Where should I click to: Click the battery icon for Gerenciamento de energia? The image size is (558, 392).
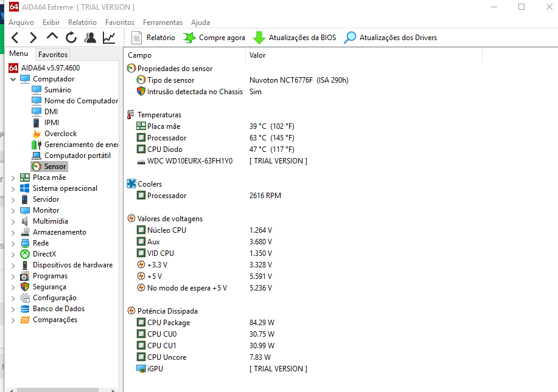point(37,145)
